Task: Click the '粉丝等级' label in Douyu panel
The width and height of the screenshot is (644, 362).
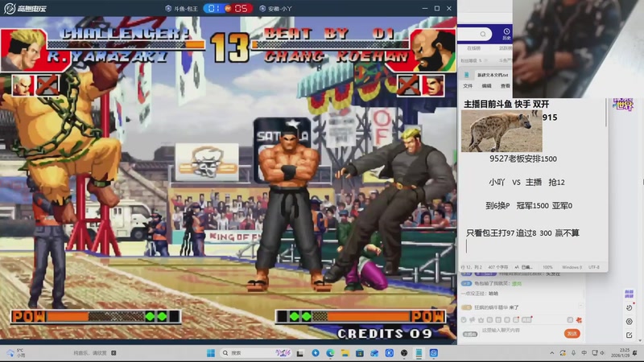Action: (469, 60)
